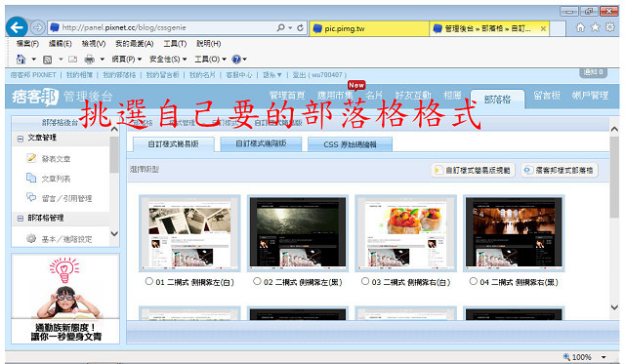This screenshot has width=625, height=364.
Task: Open the 我的最愛(A) menu
Action: click(x=135, y=43)
